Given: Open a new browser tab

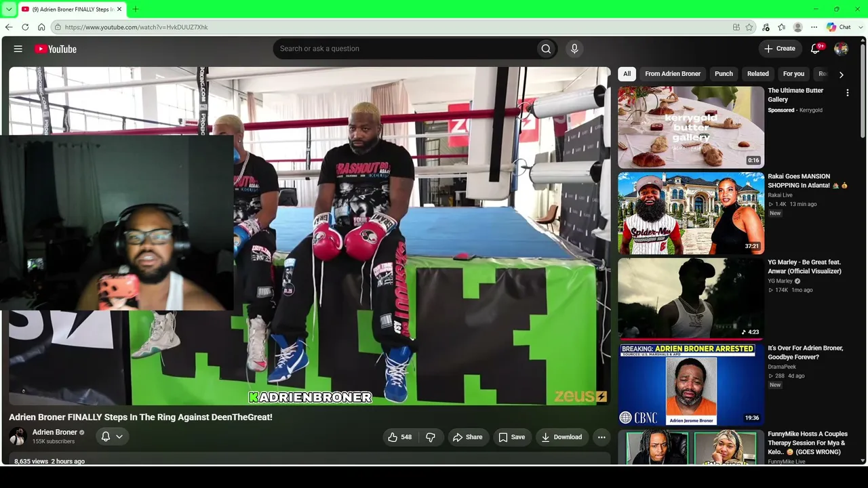Looking at the screenshot, I should (x=135, y=9).
